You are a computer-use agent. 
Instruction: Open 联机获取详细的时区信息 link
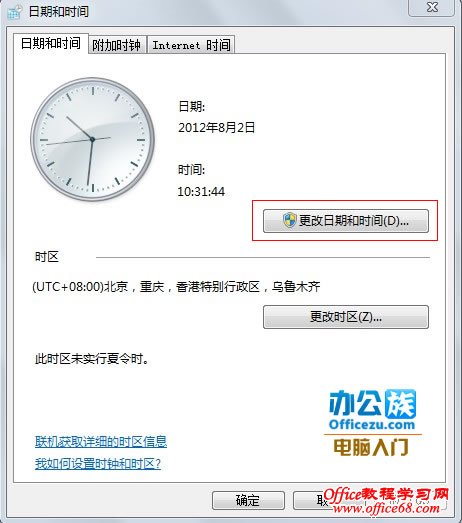click(x=101, y=442)
